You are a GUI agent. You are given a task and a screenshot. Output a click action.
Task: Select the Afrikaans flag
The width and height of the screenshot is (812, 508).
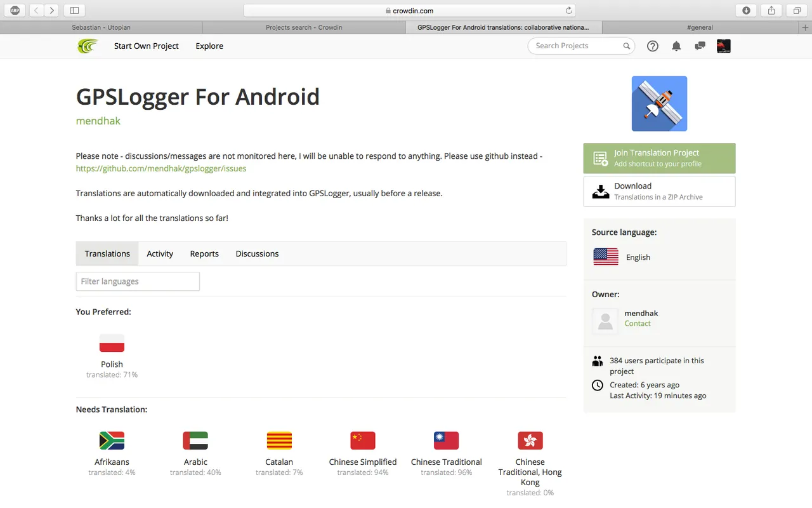[112, 441]
